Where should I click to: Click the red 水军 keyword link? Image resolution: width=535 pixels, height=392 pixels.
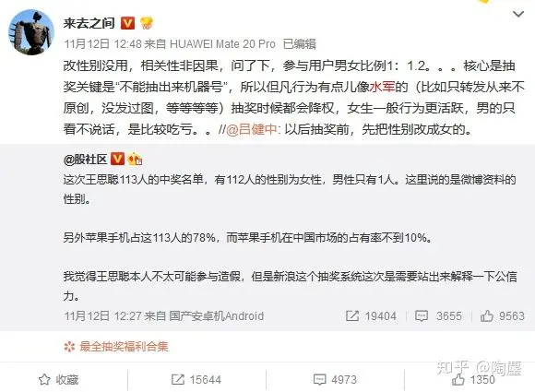point(382,87)
